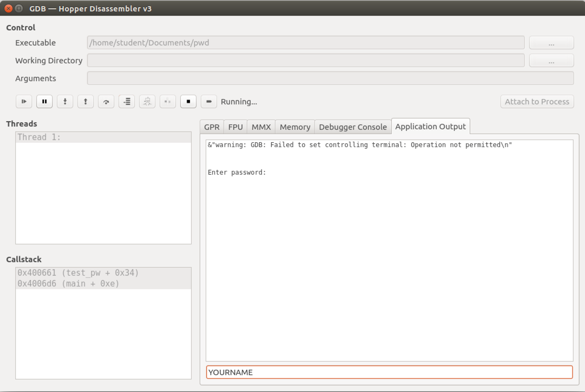Open the Memory tab
Image resolution: width=585 pixels, height=392 pixels.
point(295,127)
